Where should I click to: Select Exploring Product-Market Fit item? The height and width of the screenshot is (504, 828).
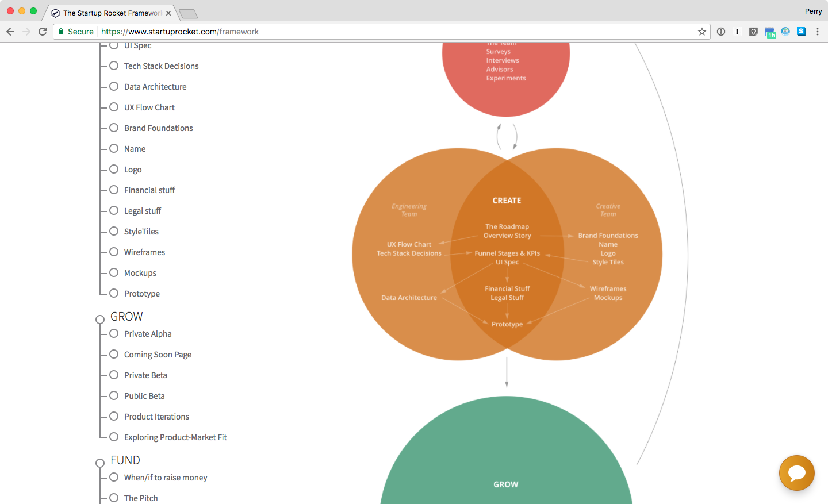175,437
